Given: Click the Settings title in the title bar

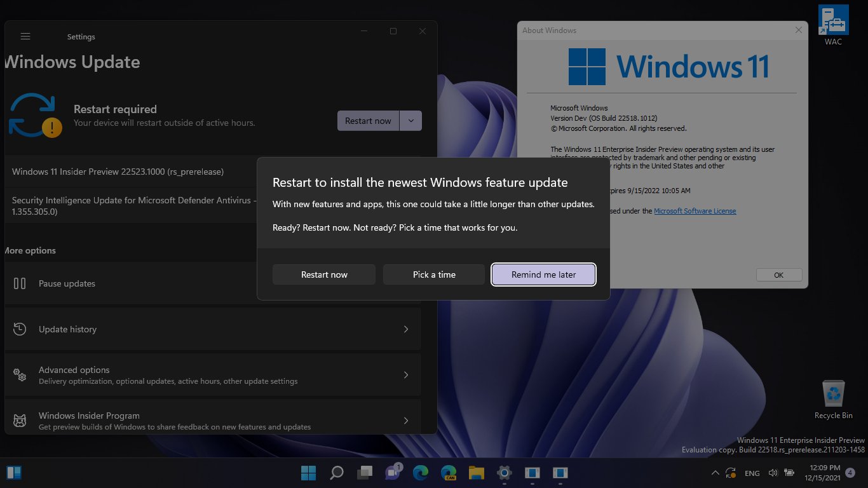Looking at the screenshot, I should [x=81, y=37].
